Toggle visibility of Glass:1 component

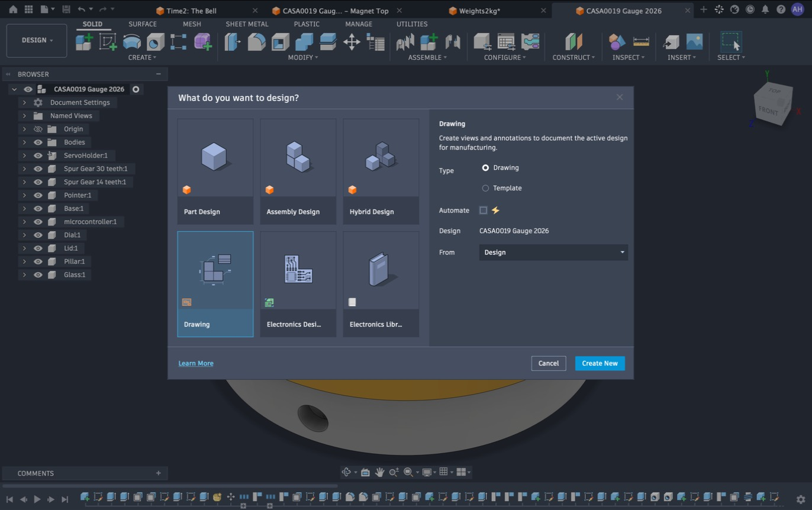(38, 275)
